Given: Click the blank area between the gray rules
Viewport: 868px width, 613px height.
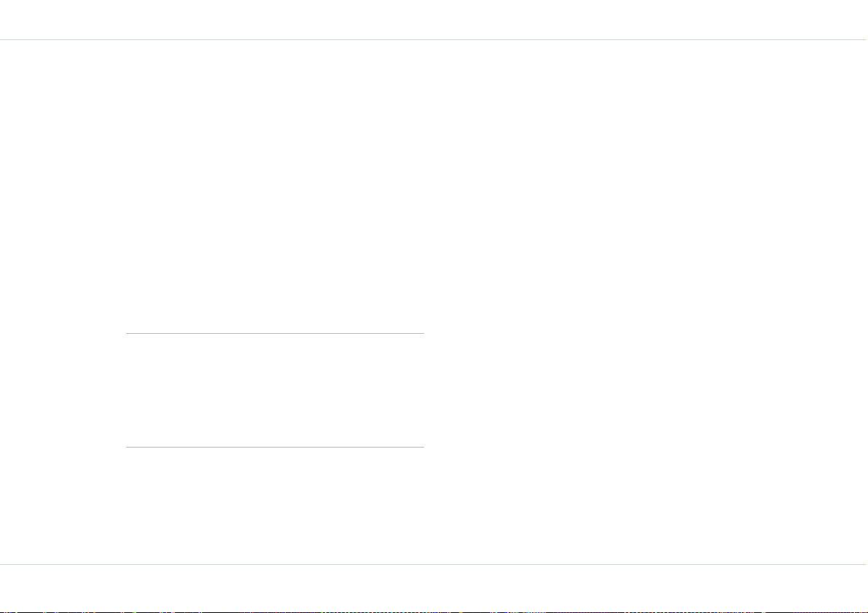Looking at the screenshot, I should coord(275,390).
